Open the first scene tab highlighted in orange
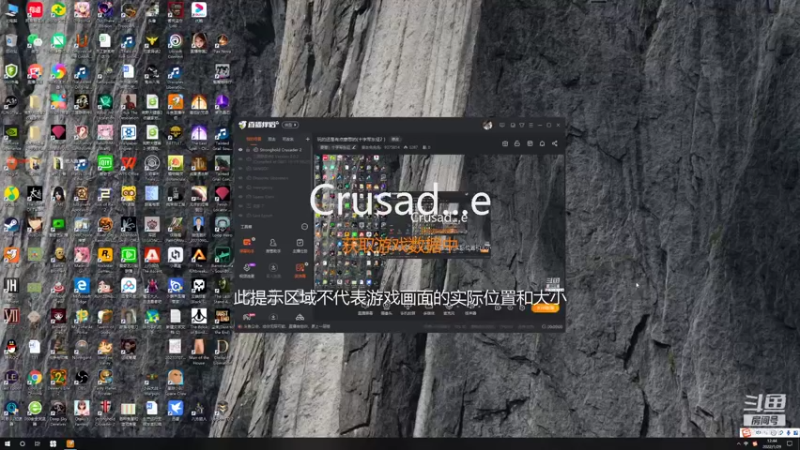 [x=254, y=139]
